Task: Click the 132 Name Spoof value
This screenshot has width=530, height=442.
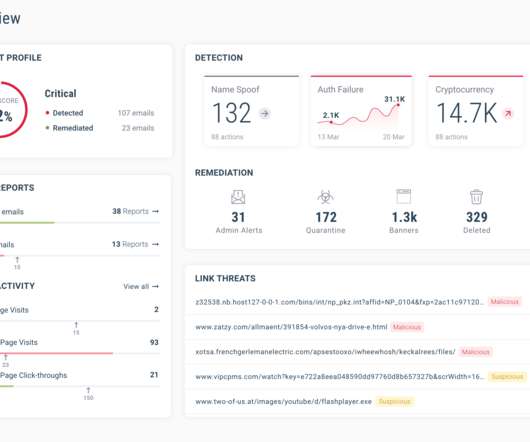Action: point(232,113)
